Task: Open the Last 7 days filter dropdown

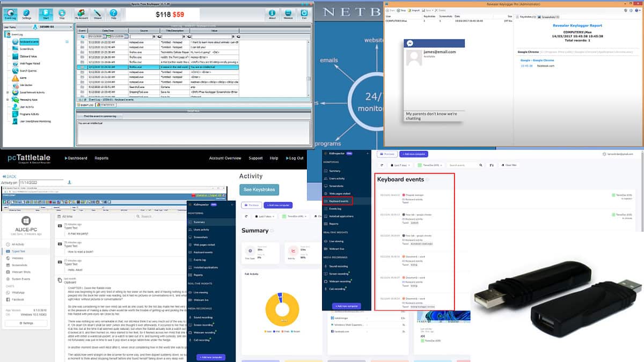Action: click(400, 165)
